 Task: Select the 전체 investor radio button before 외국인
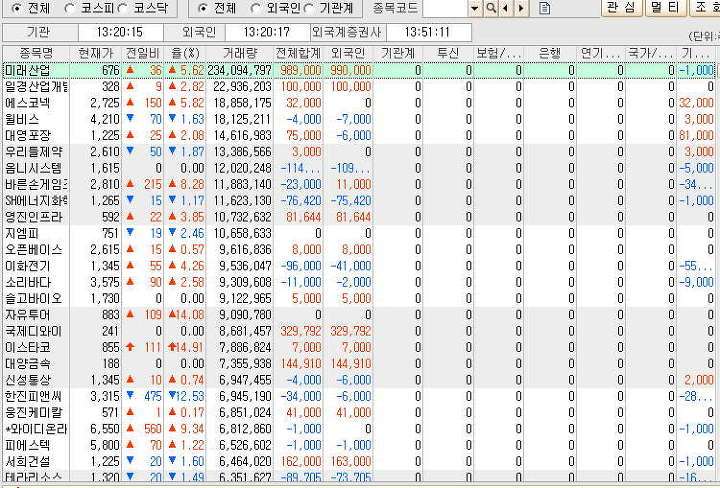[202, 8]
